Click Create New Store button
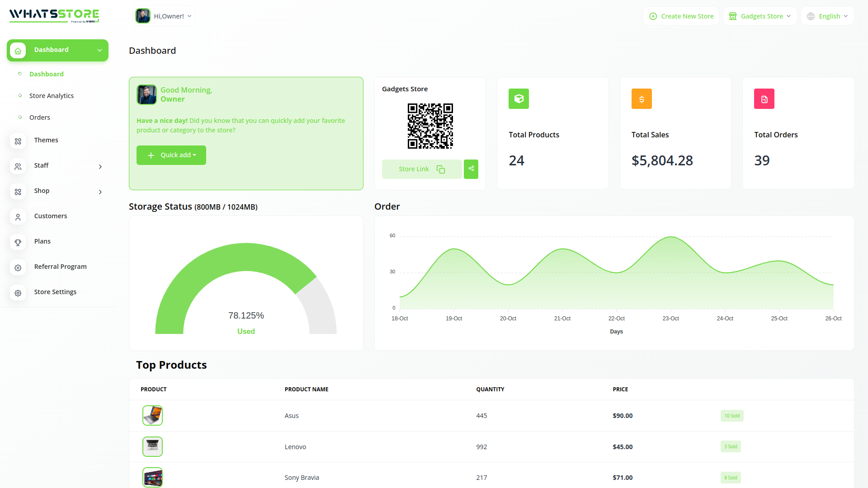 [681, 16]
